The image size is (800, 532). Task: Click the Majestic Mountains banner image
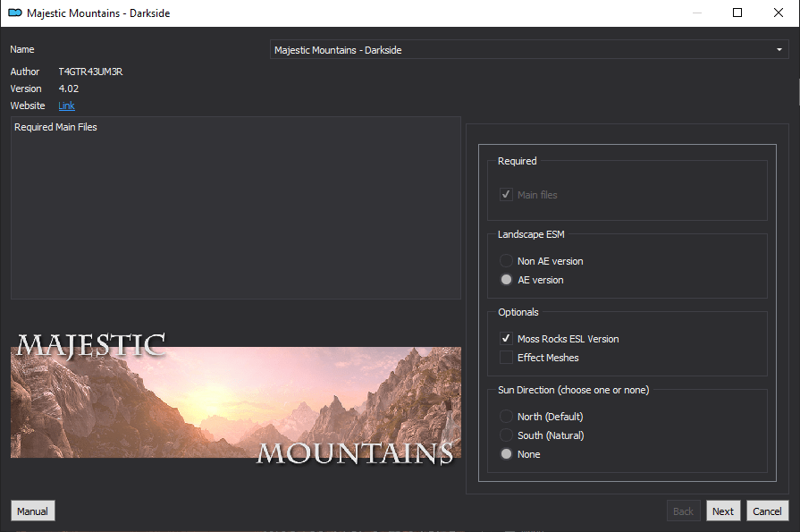(x=236, y=400)
